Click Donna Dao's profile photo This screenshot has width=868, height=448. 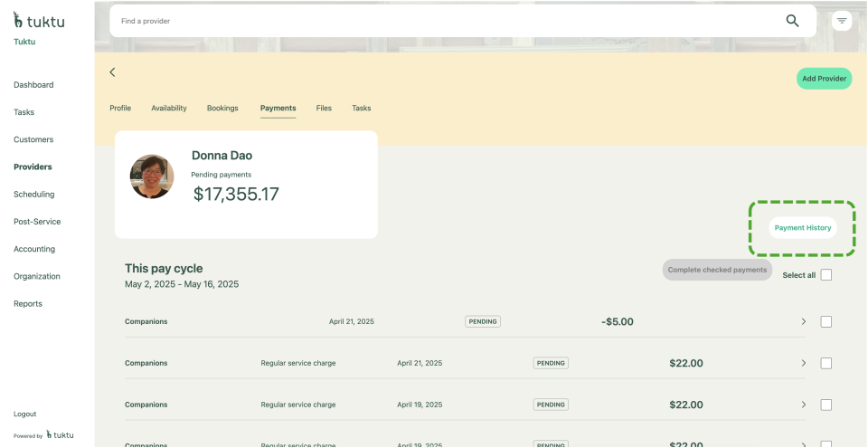[x=152, y=176]
